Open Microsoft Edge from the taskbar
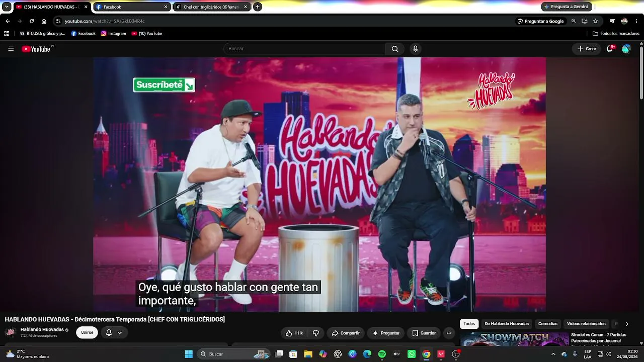This screenshot has width=644, height=362. click(x=367, y=354)
